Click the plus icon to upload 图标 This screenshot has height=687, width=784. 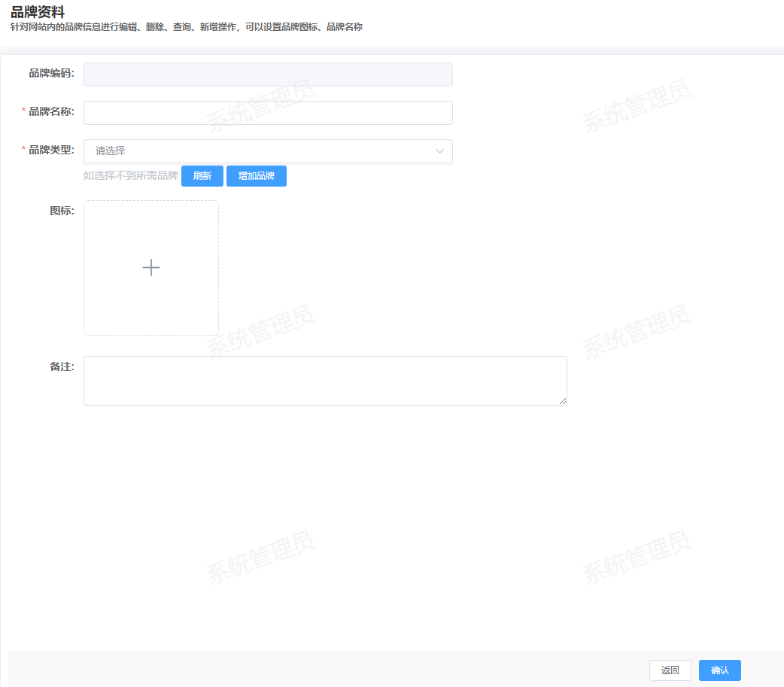pos(151,268)
